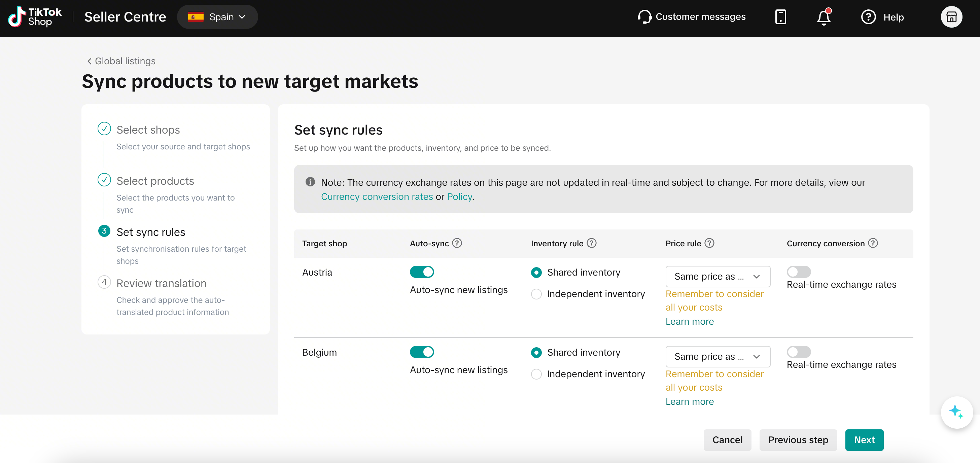Open the sparkle AI assistant button
The height and width of the screenshot is (463, 980).
pos(956,412)
